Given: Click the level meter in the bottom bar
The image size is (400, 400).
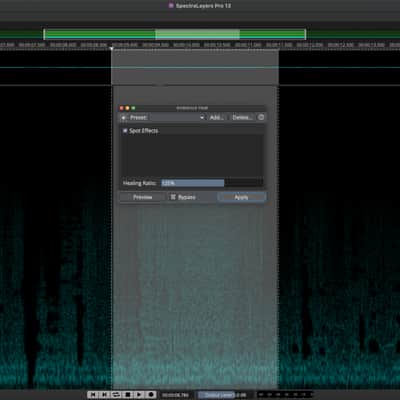Looking at the screenshot, I should click(x=285, y=395).
